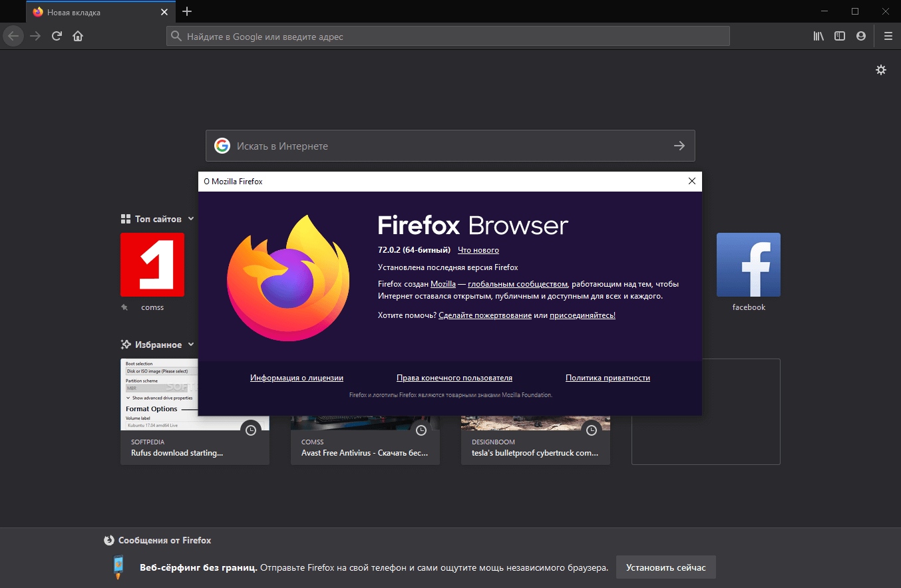
Task: Click the forward navigation arrow
Action: pos(35,36)
